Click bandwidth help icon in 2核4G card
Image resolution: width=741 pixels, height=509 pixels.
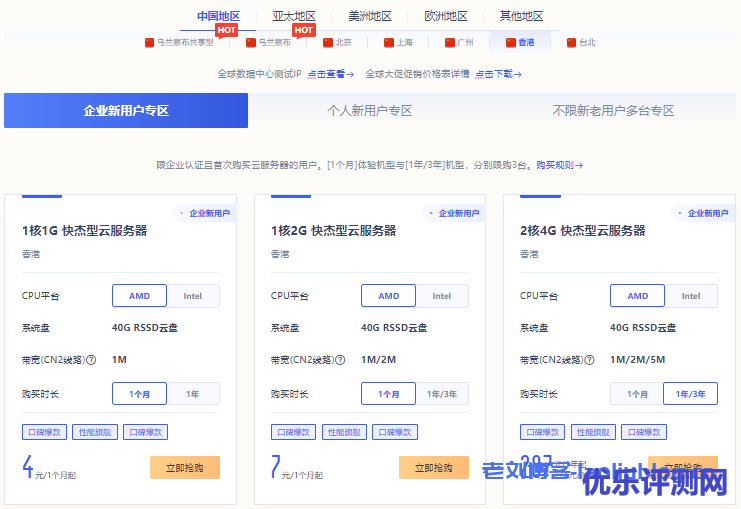[589, 360]
